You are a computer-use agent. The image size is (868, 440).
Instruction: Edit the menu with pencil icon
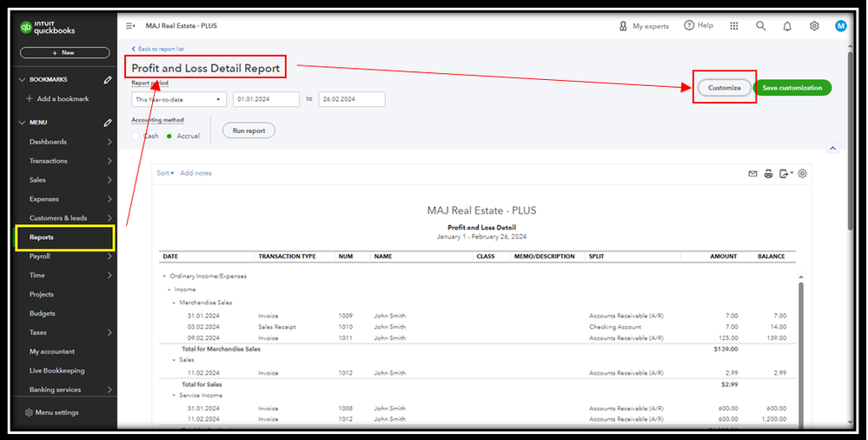[x=108, y=123]
